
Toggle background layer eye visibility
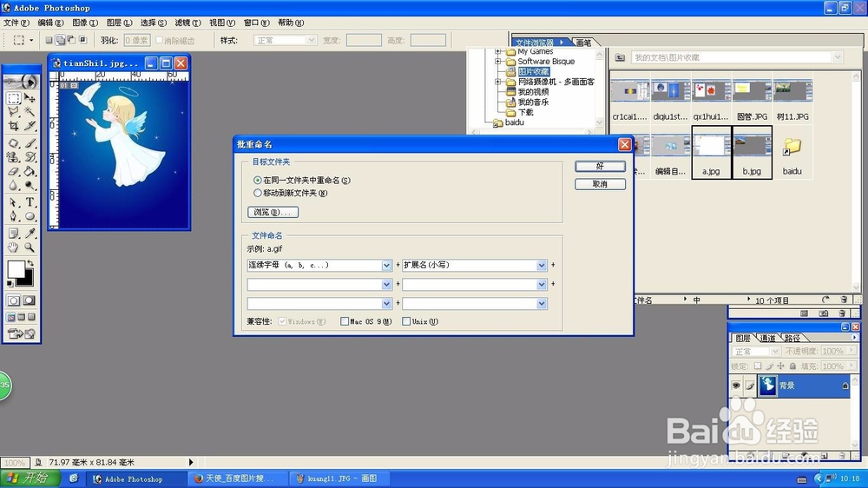(x=736, y=386)
